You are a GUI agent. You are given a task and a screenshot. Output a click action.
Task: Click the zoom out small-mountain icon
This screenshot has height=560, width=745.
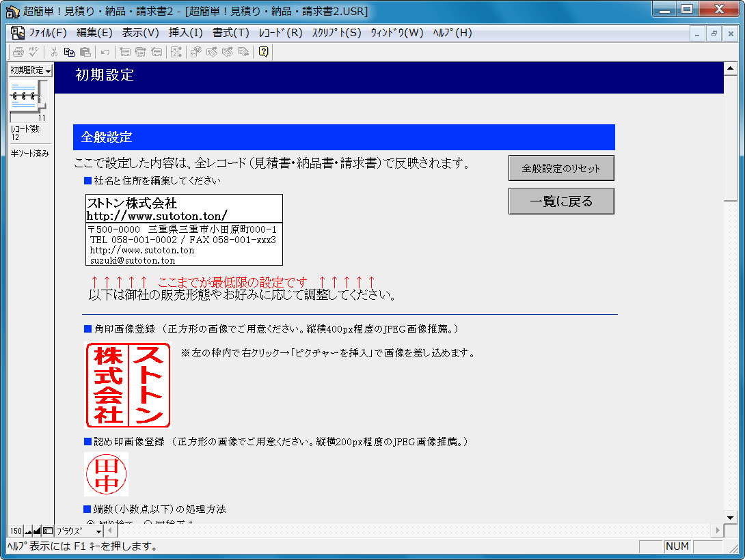[28, 531]
